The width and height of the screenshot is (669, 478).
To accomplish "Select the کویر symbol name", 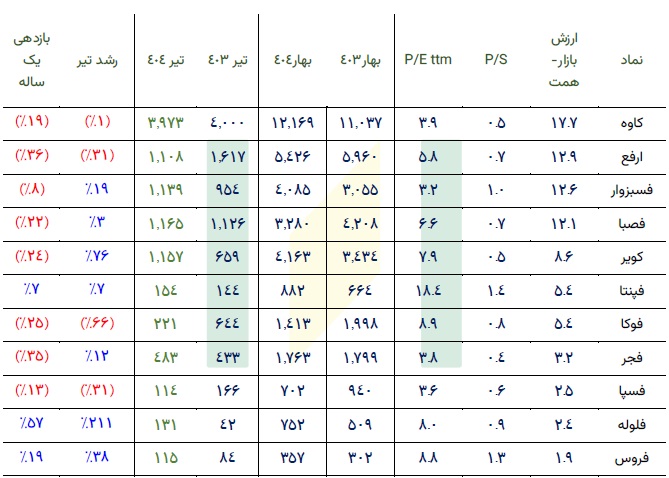I will coord(631,257).
